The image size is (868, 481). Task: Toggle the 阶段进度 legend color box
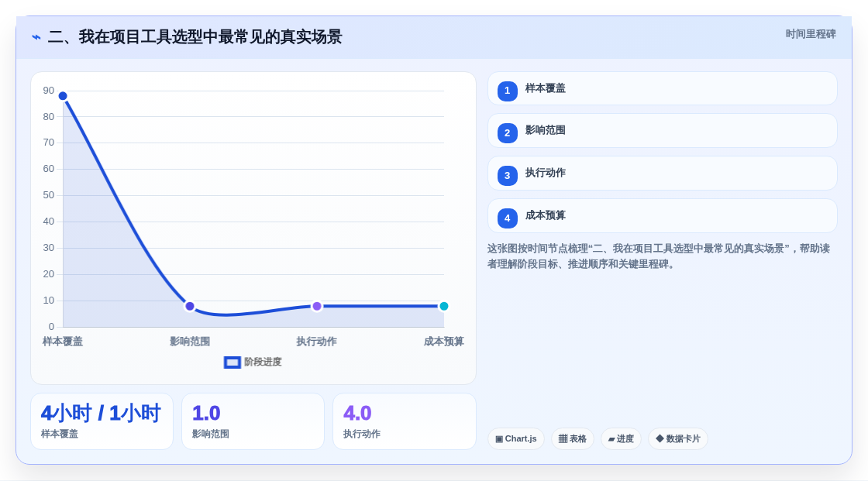tap(232, 362)
